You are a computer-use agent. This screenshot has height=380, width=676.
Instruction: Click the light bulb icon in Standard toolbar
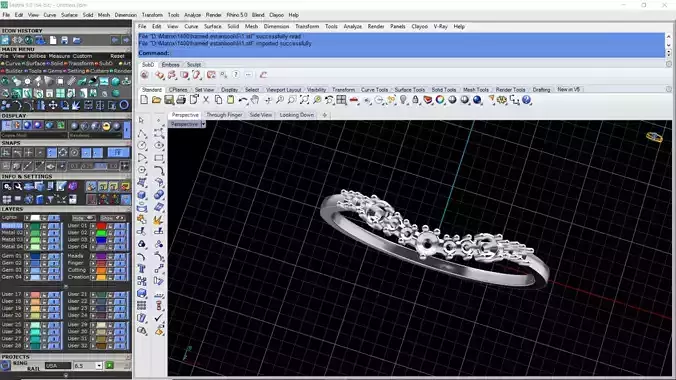(403, 100)
